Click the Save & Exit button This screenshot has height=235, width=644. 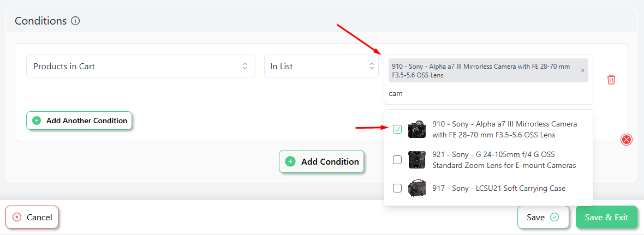click(606, 218)
